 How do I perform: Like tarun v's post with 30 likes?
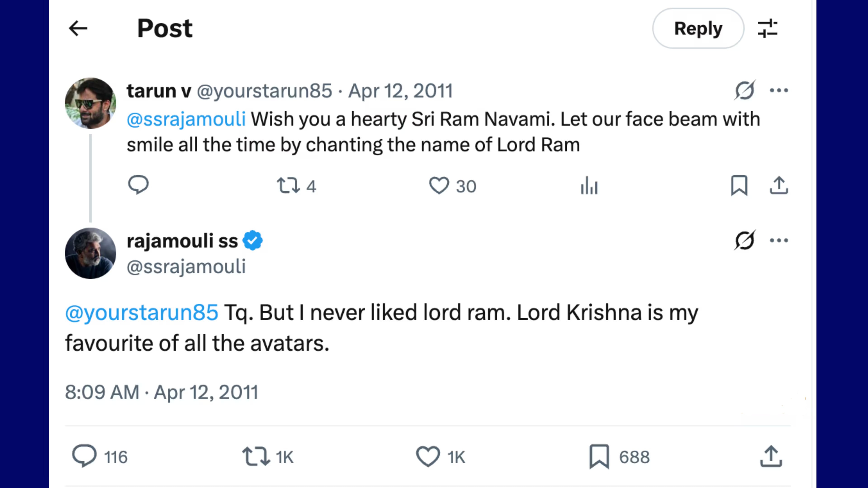(439, 185)
